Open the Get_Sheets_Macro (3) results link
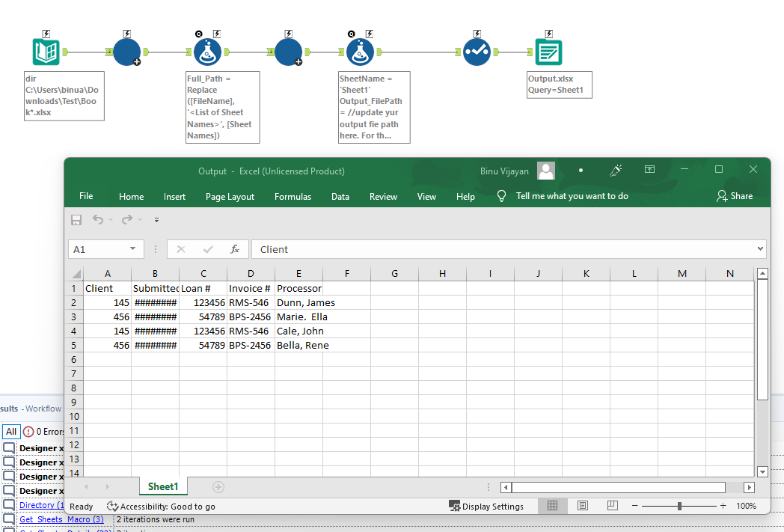 click(61, 519)
